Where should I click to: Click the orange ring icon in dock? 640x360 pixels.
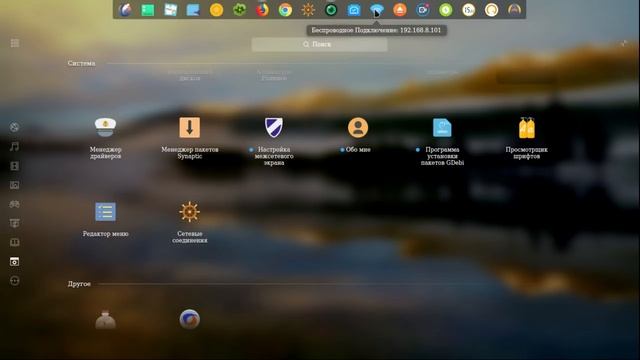[x=491, y=9]
